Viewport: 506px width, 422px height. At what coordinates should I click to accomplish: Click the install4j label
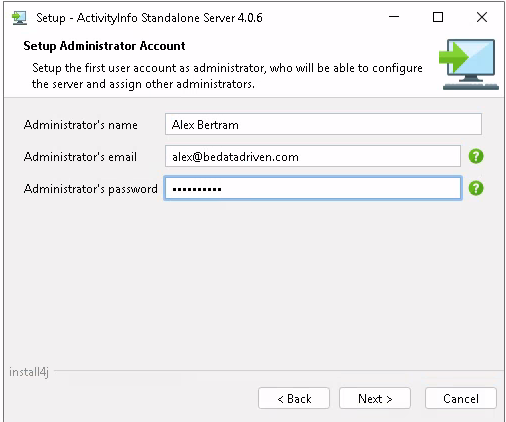tap(29, 372)
